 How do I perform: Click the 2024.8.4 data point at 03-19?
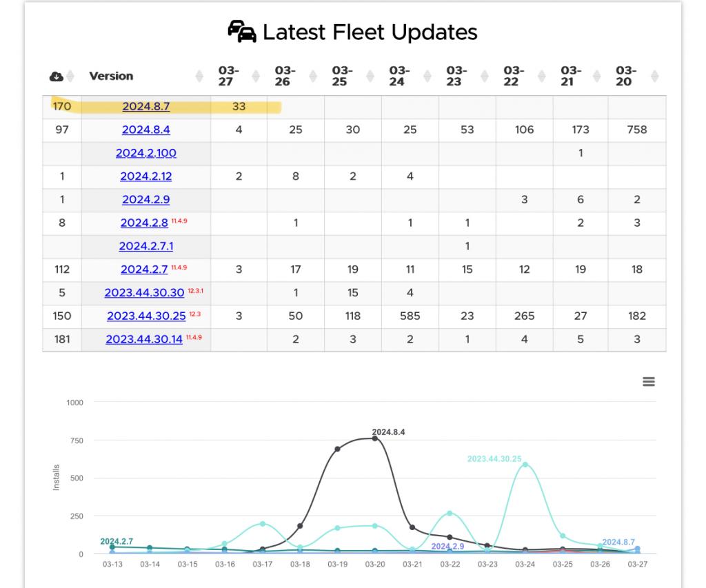pyautogui.click(x=338, y=449)
